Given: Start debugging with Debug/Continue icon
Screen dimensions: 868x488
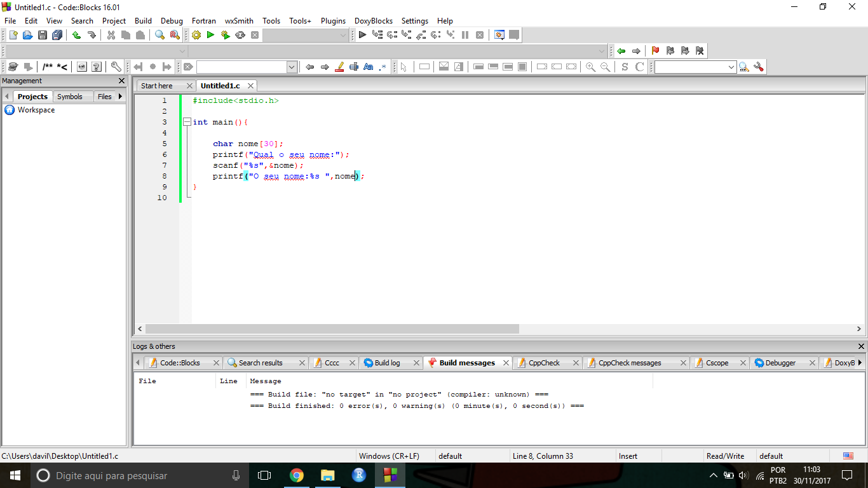Looking at the screenshot, I should [x=362, y=35].
